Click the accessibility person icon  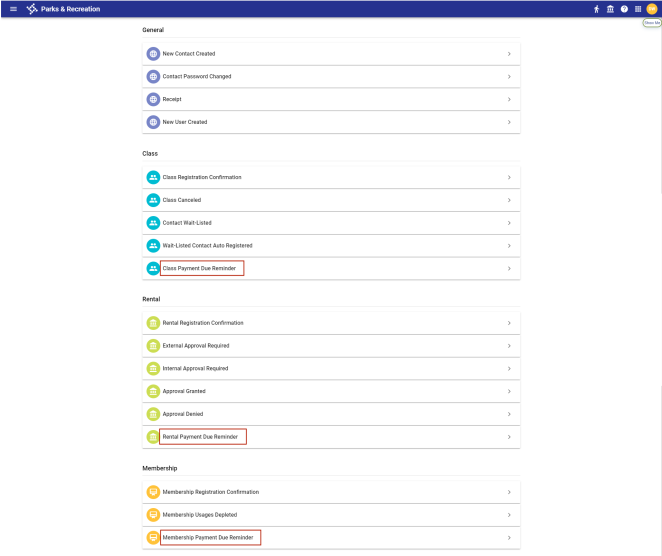(x=596, y=9)
